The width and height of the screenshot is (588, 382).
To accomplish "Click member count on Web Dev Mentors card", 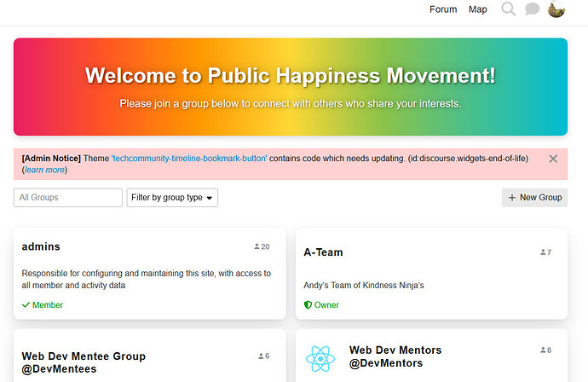I will [x=546, y=350].
